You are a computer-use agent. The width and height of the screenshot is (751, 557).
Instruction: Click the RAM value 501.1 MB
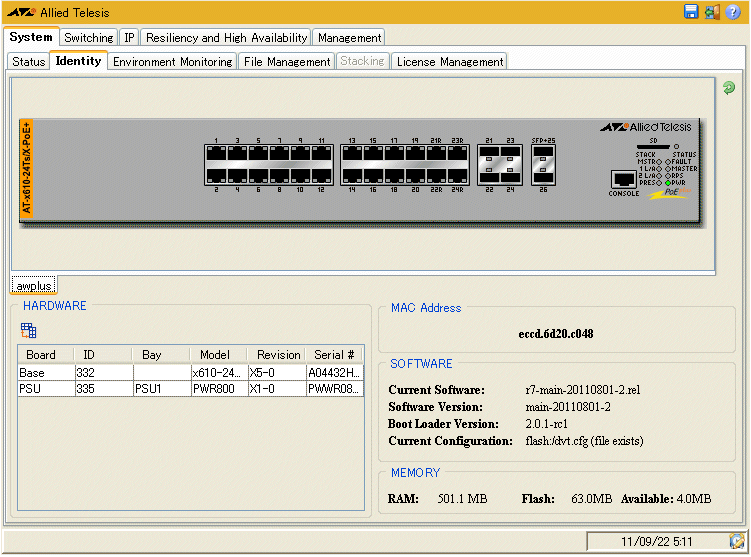coord(462,499)
